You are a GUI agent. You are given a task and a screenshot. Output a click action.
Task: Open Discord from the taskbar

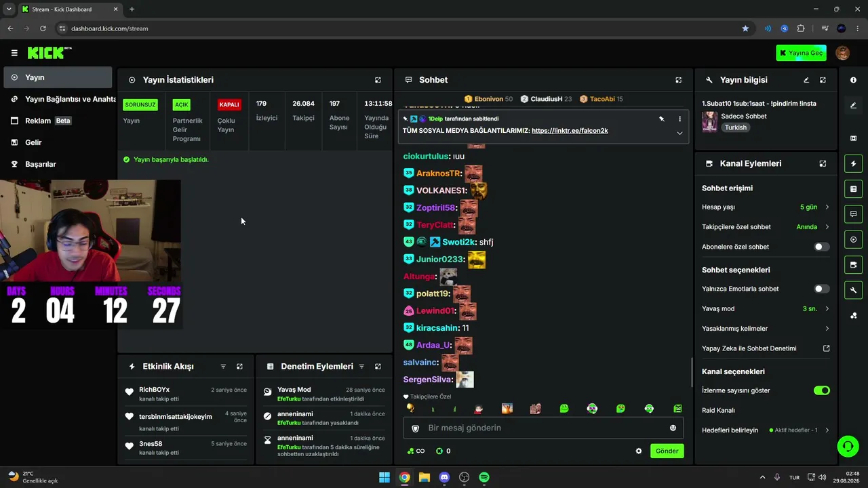click(x=444, y=477)
